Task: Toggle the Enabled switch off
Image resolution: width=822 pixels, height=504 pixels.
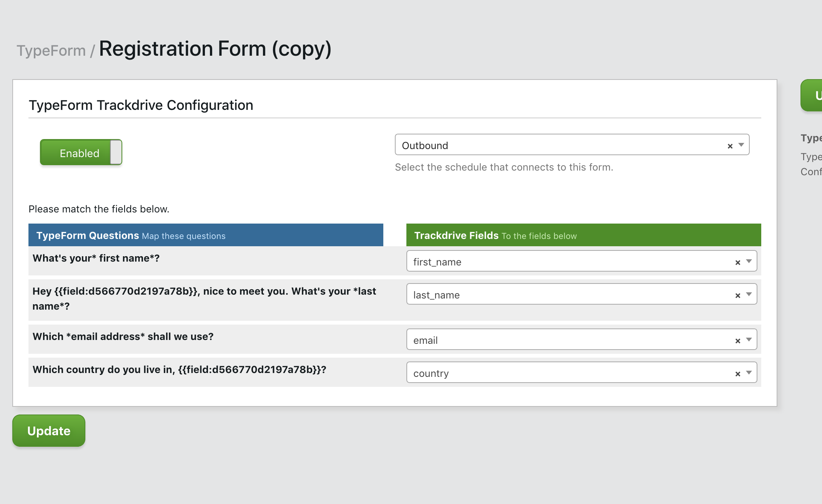Action: pyautogui.click(x=81, y=153)
